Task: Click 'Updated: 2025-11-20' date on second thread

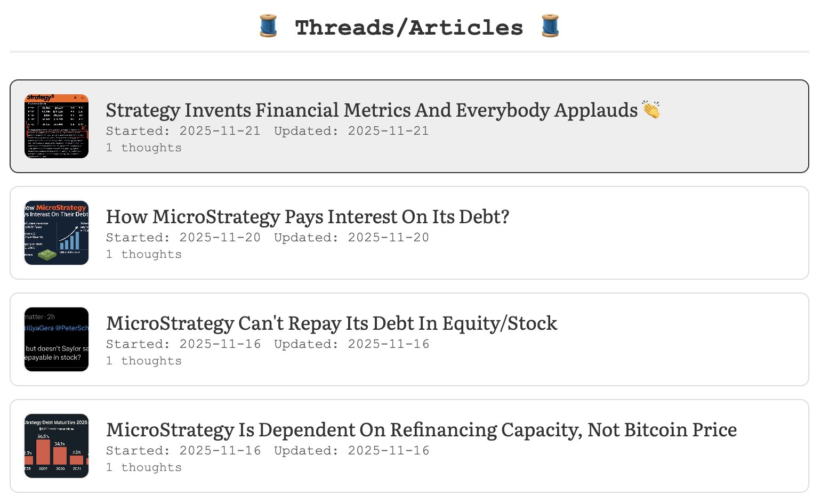Action: tap(351, 238)
